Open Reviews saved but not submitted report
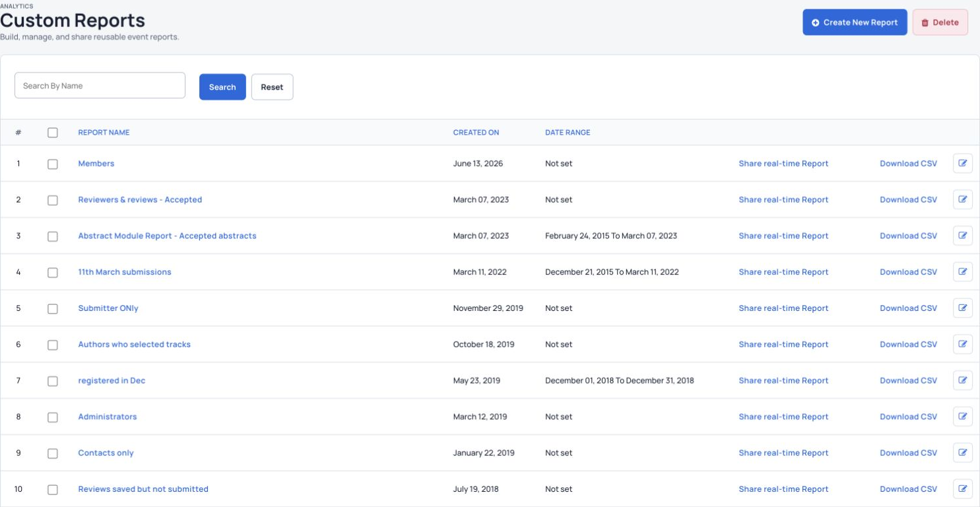The height and width of the screenshot is (507, 980). (143, 489)
